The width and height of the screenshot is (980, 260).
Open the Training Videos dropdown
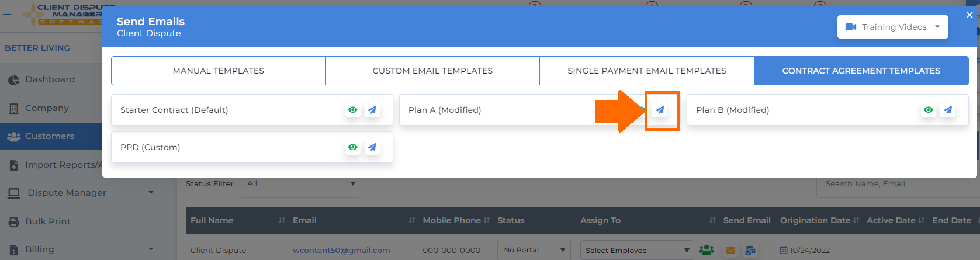pyautogui.click(x=892, y=27)
